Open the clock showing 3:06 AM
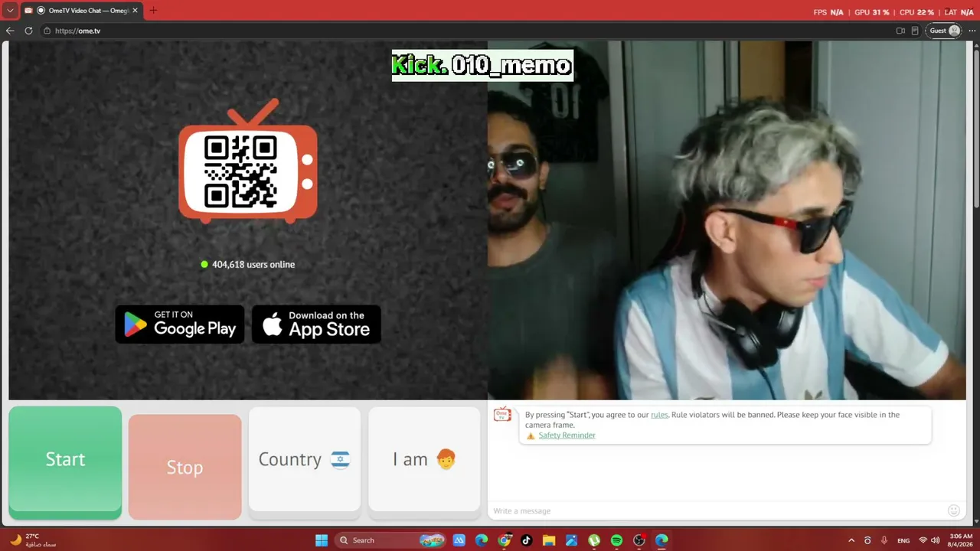The height and width of the screenshot is (551, 980). [x=961, y=540]
